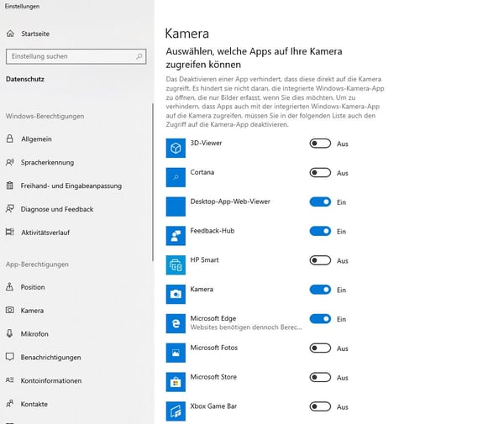Click the Kontakte people icon

coord(10,404)
